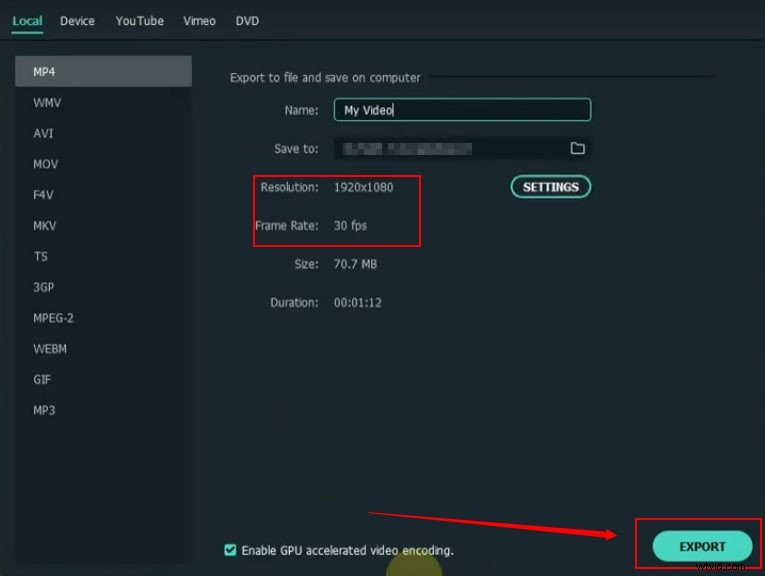This screenshot has height=576, width=765.
Task: Open the Vimeo export tab
Action: tap(200, 21)
